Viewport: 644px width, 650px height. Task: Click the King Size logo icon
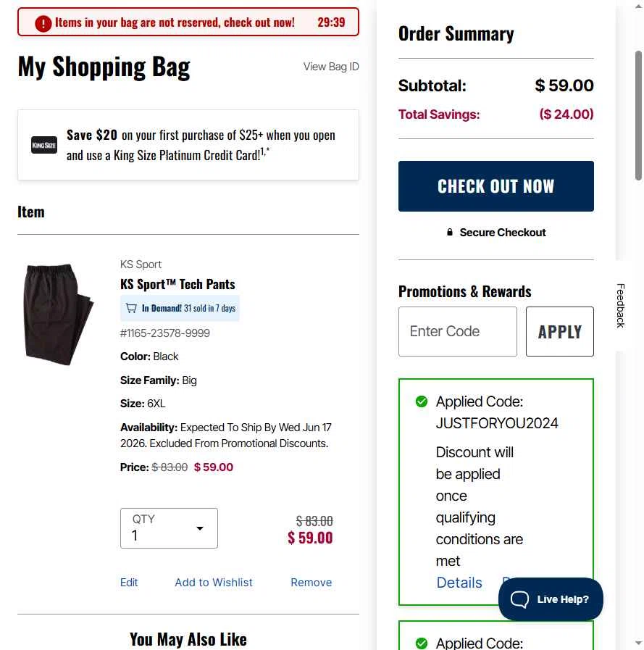coord(44,145)
